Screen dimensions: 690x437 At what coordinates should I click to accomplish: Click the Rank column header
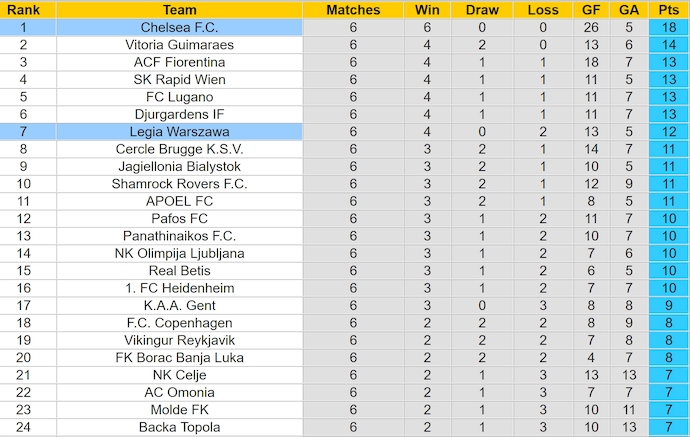pos(23,10)
